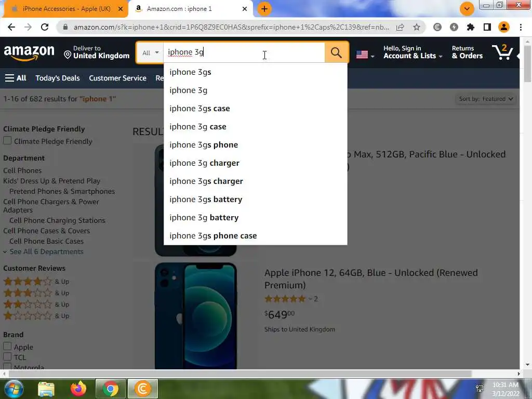Open Customer Service link

pos(118,78)
